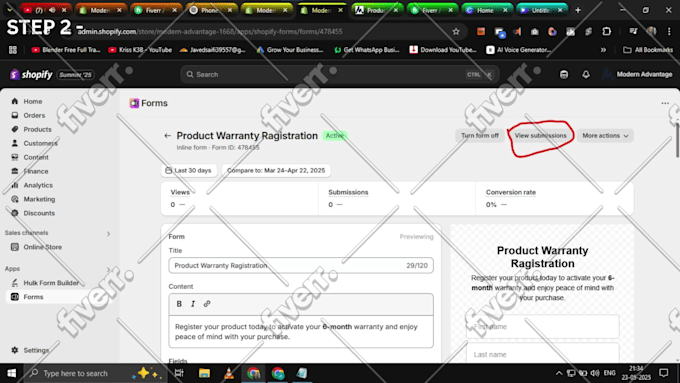
Task: Switch to the Home browser tab
Action: pos(487,10)
